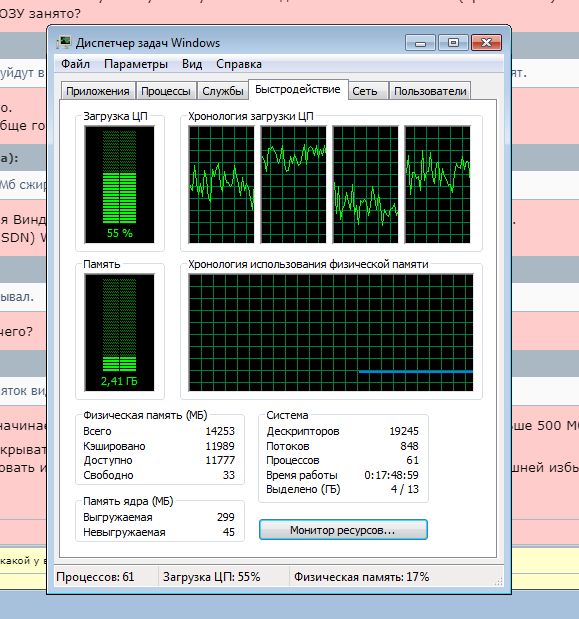Select the Быстродействие tab
Screen dimensions: 579x619
click(x=298, y=90)
